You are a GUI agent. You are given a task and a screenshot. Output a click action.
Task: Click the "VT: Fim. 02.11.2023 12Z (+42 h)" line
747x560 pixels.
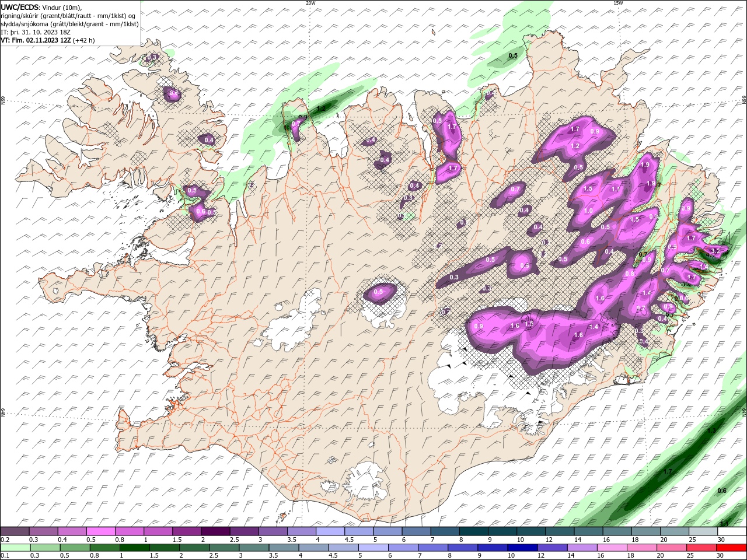pos(48,40)
